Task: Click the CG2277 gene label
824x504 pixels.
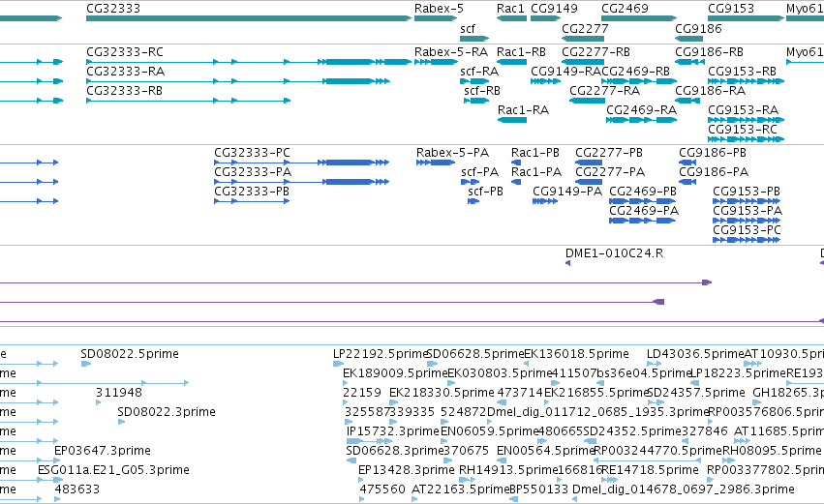Action: [x=585, y=28]
